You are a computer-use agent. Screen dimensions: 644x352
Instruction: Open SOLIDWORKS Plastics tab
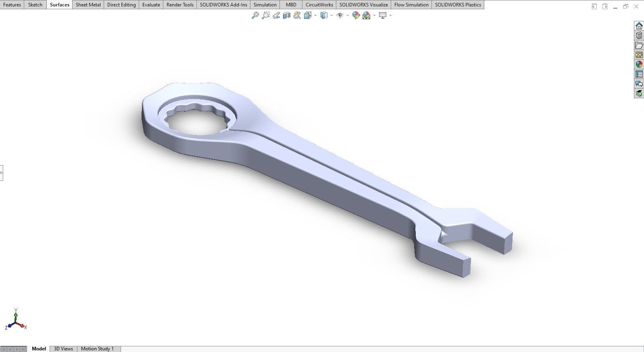click(x=458, y=4)
